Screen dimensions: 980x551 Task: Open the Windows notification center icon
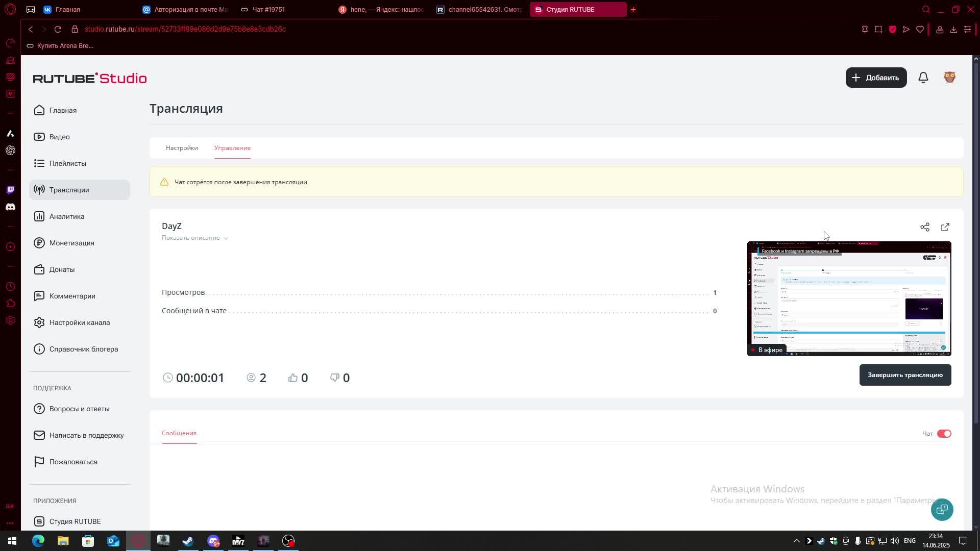pos(963,541)
